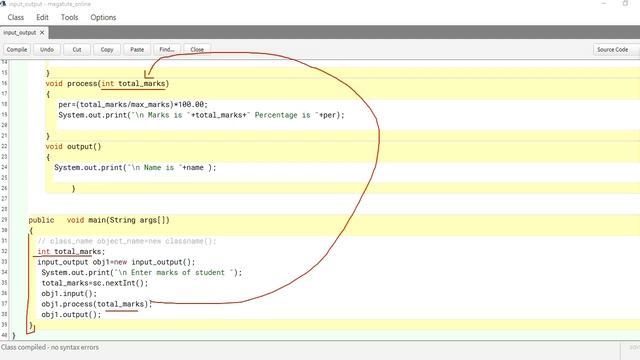Click the Cut button
This screenshot has width=640, height=360.
pos(77,49)
